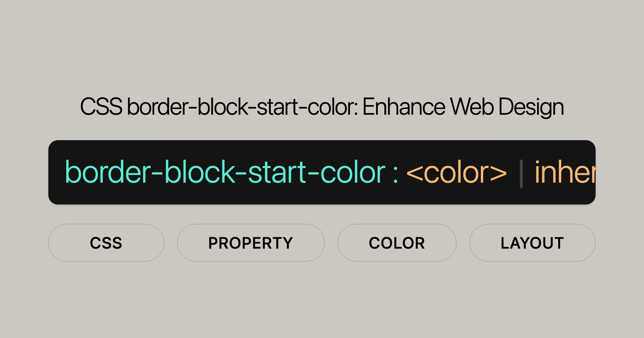
Task: Click the word 'Design' in the headline
Action: tap(531, 107)
